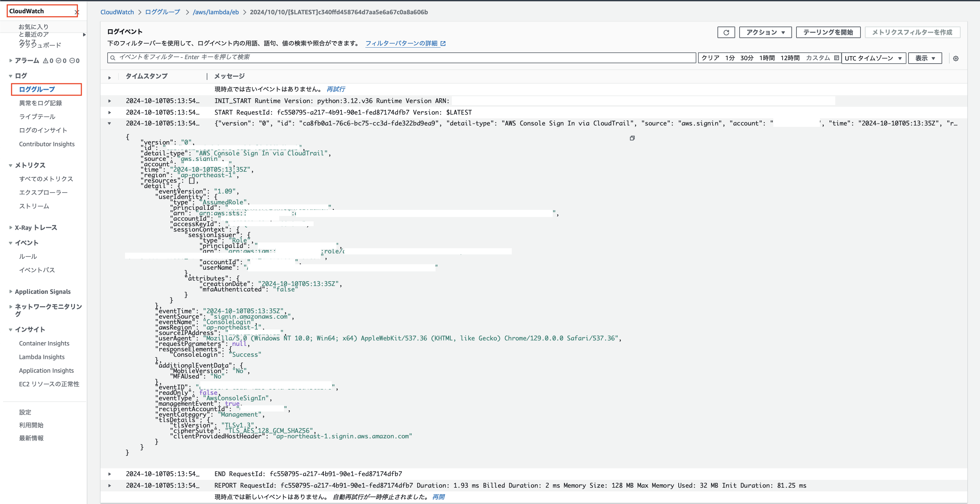Click the テーリングを開始 button

point(828,32)
